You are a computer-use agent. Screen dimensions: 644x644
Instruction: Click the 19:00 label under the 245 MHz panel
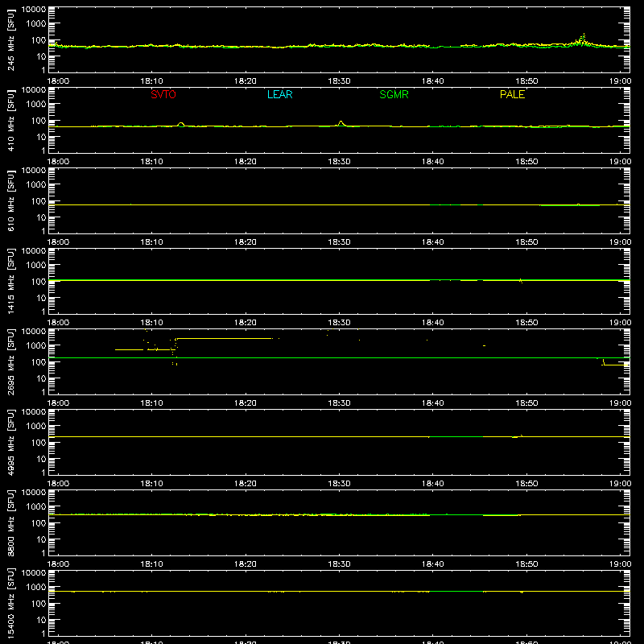(620, 81)
